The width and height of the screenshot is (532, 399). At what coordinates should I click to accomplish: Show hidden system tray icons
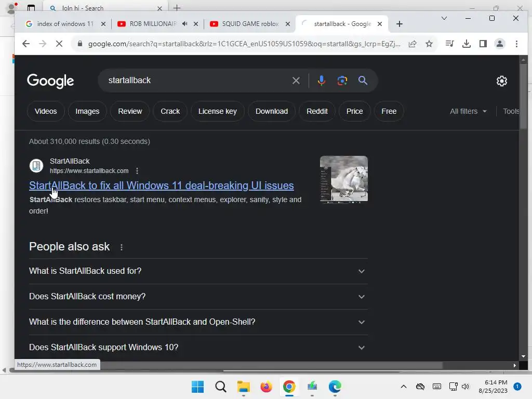point(403,387)
